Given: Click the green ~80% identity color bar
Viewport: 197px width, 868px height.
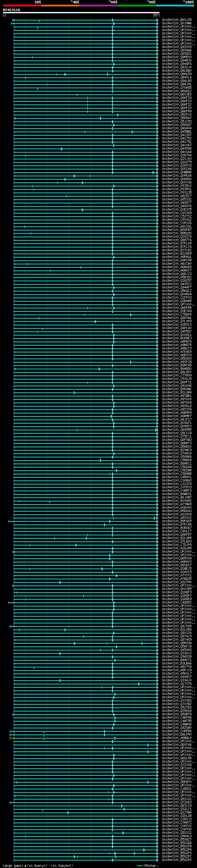Looking at the screenshot, I should [x=137, y=6].
